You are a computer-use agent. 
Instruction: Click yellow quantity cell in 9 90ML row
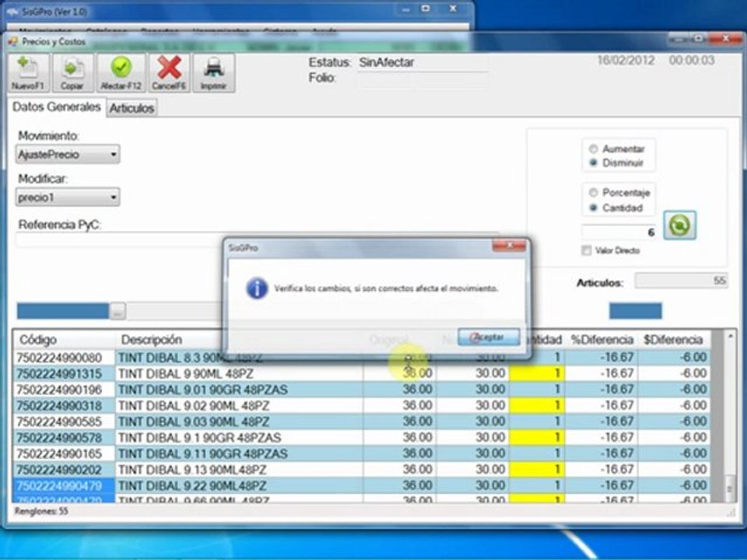point(537,374)
